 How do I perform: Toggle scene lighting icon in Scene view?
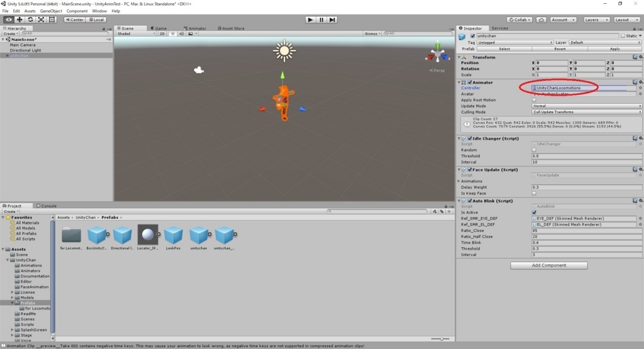173,34
